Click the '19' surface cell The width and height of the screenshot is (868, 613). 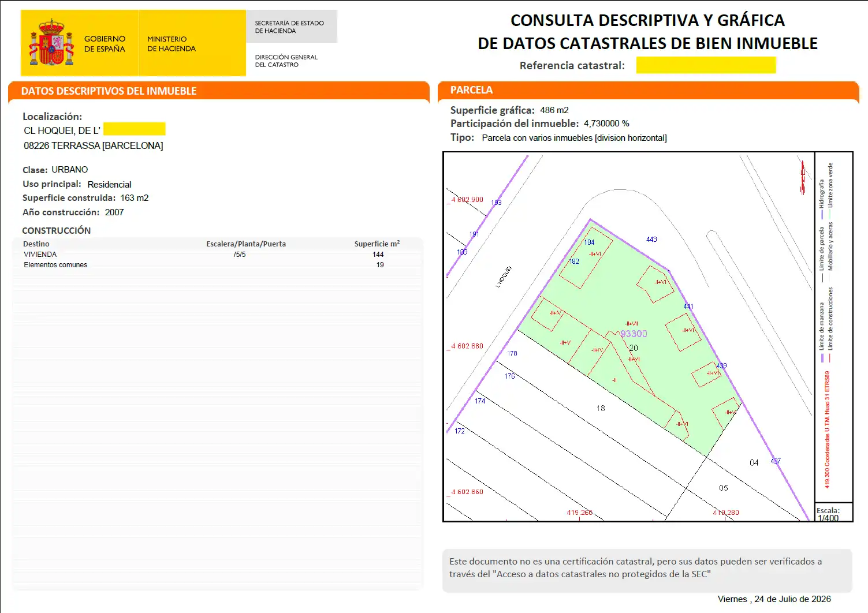click(380, 265)
